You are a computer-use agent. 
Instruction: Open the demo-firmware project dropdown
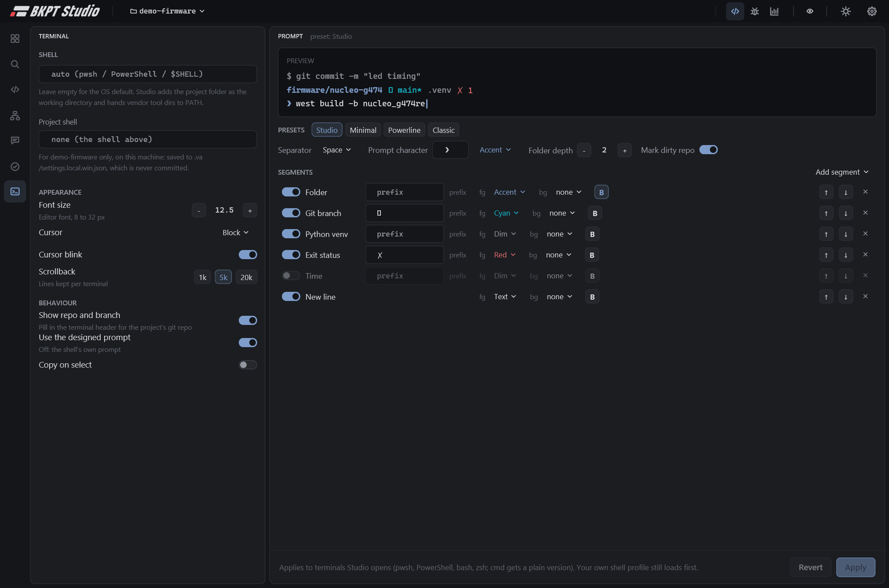tap(167, 11)
